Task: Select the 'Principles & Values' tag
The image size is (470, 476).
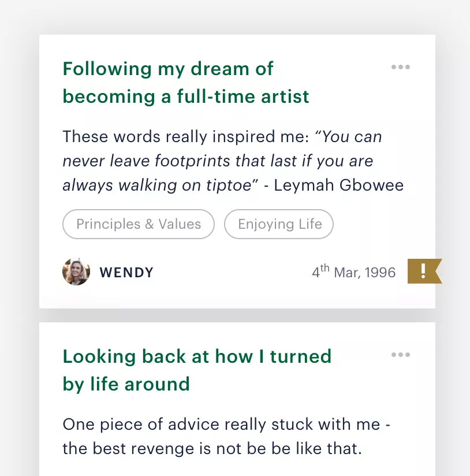Action: coord(139,224)
